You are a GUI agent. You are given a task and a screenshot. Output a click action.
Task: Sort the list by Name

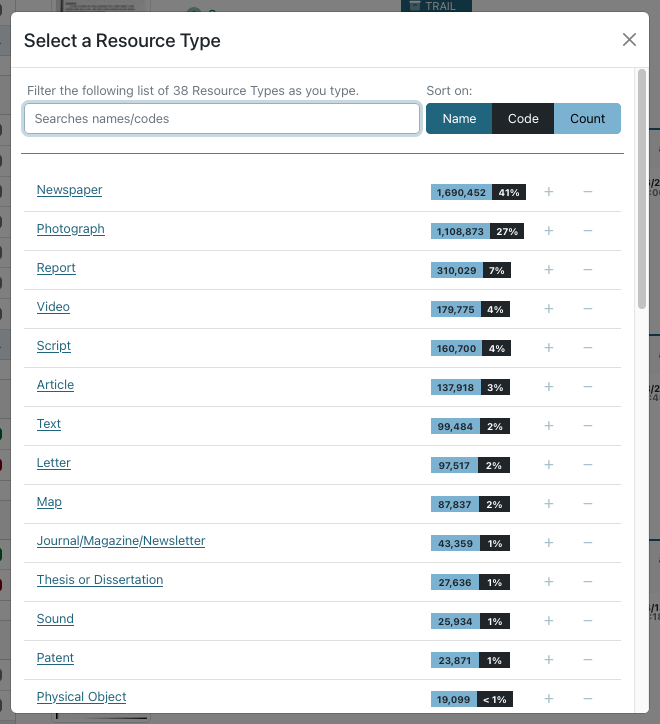pyautogui.click(x=459, y=119)
